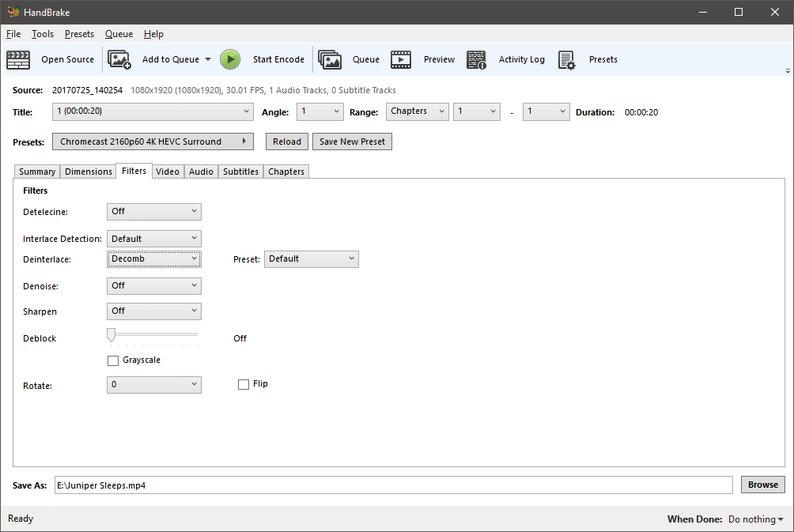This screenshot has width=794, height=532.
Task: Open the When Done dropdown
Action: (755, 519)
